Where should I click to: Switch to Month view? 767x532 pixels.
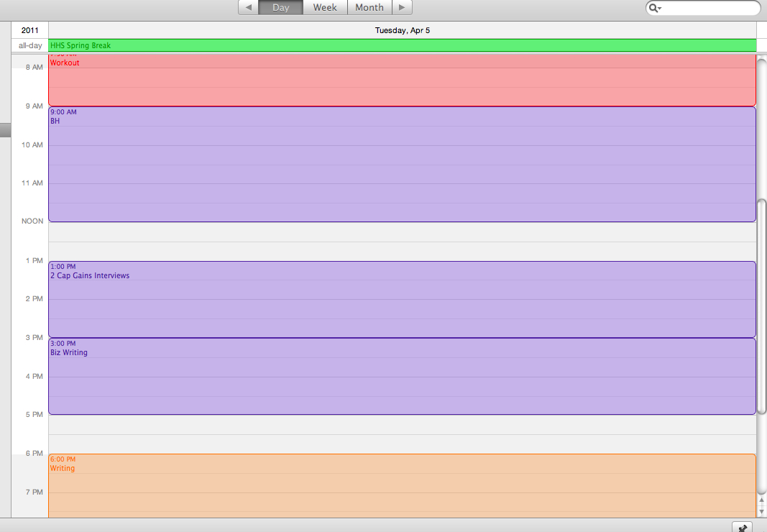(369, 8)
